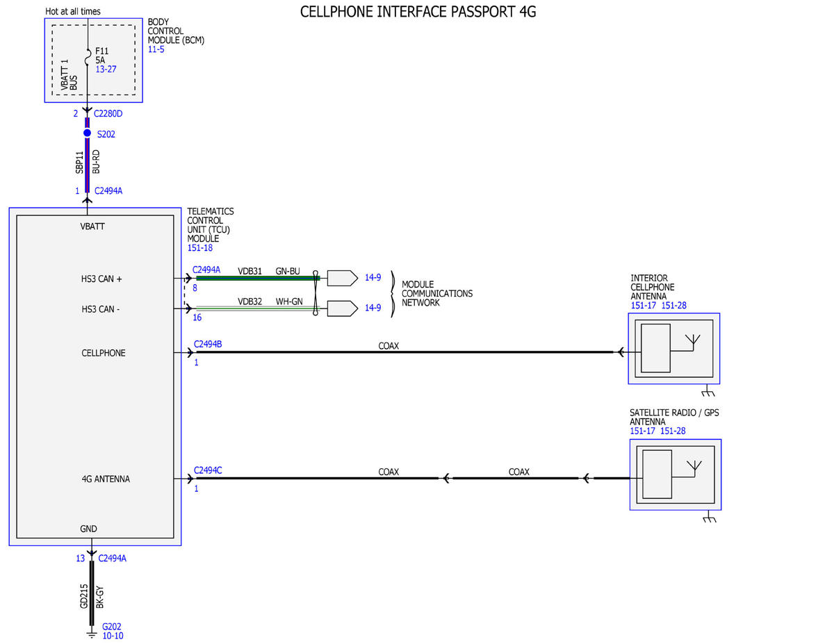This screenshot has width=834, height=644.
Task: Click 'Module Communications Network' text
Action: [437, 293]
